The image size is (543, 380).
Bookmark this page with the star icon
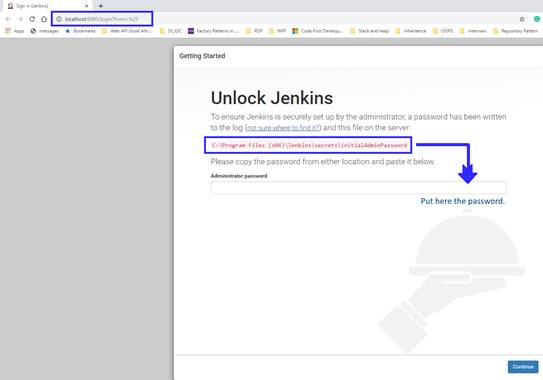pyautogui.click(x=522, y=19)
